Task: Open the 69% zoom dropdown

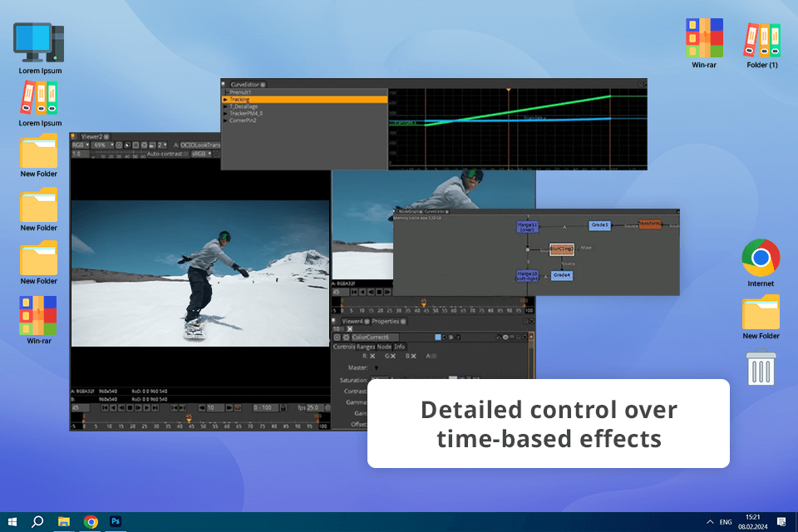Action: [102, 145]
